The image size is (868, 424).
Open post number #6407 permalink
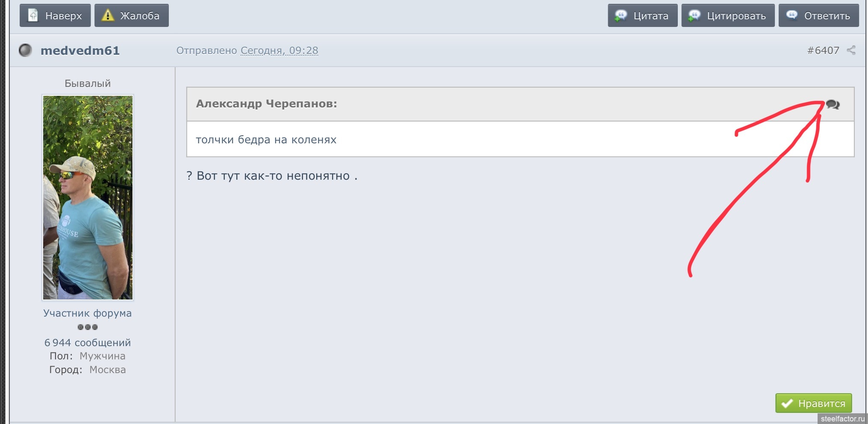click(823, 50)
